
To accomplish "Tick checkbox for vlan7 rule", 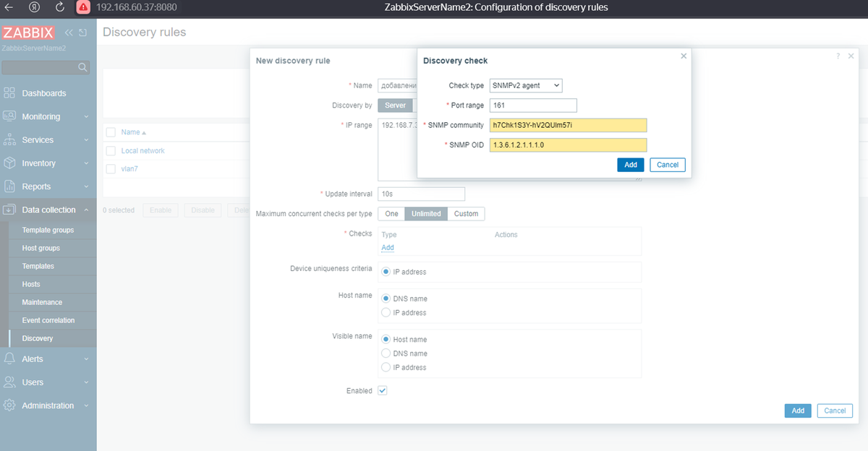I will [111, 168].
